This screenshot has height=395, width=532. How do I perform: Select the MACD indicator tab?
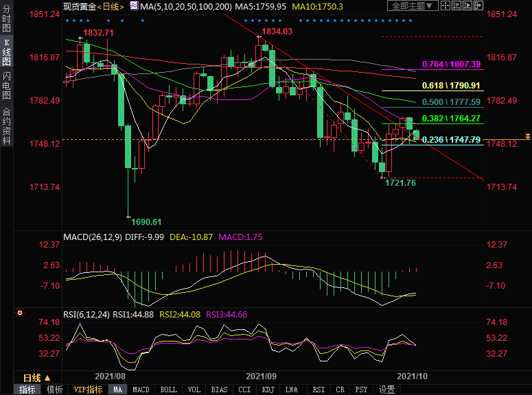pos(141,390)
